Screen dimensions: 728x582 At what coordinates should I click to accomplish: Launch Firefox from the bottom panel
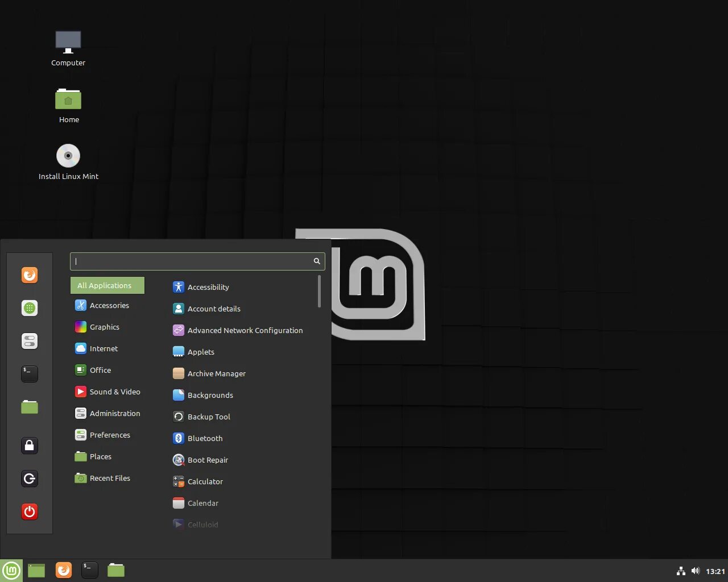tap(64, 570)
